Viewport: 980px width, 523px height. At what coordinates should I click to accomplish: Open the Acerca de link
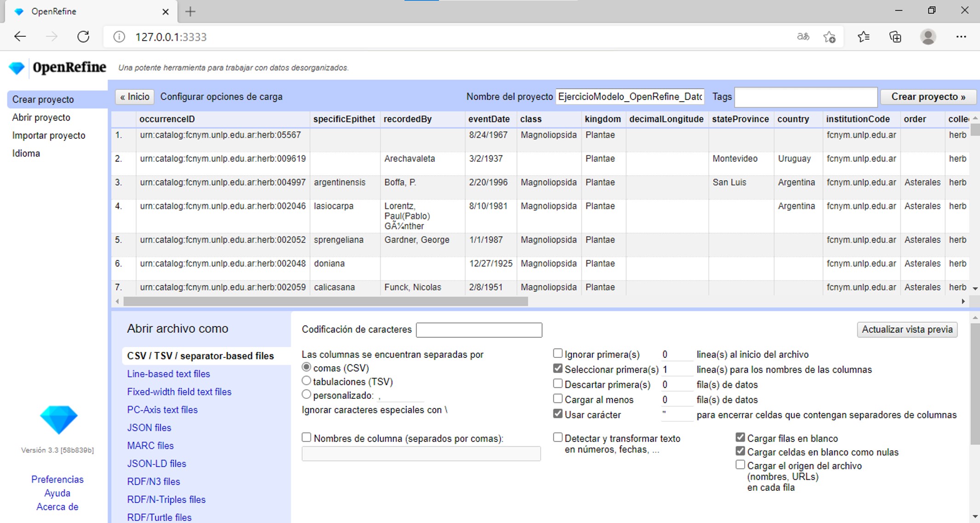pyautogui.click(x=57, y=507)
